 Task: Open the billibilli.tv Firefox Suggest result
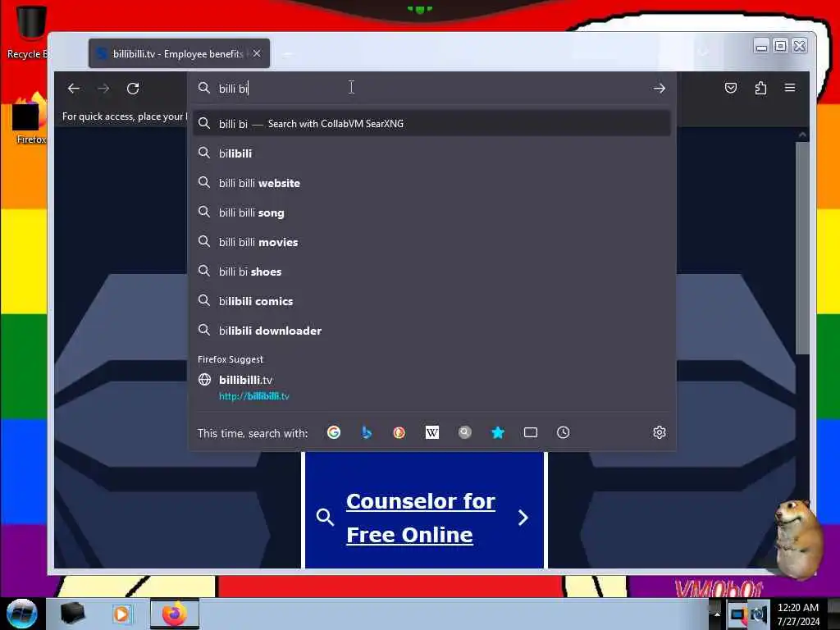tap(431, 388)
